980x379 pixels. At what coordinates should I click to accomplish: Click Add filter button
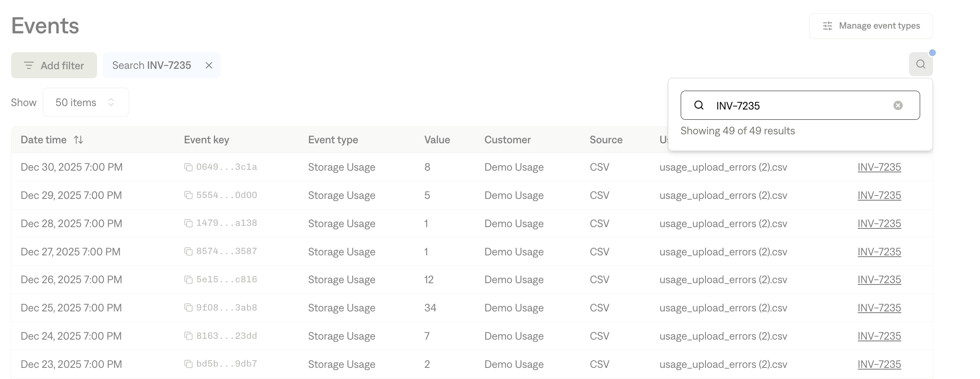[x=54, y=65]
